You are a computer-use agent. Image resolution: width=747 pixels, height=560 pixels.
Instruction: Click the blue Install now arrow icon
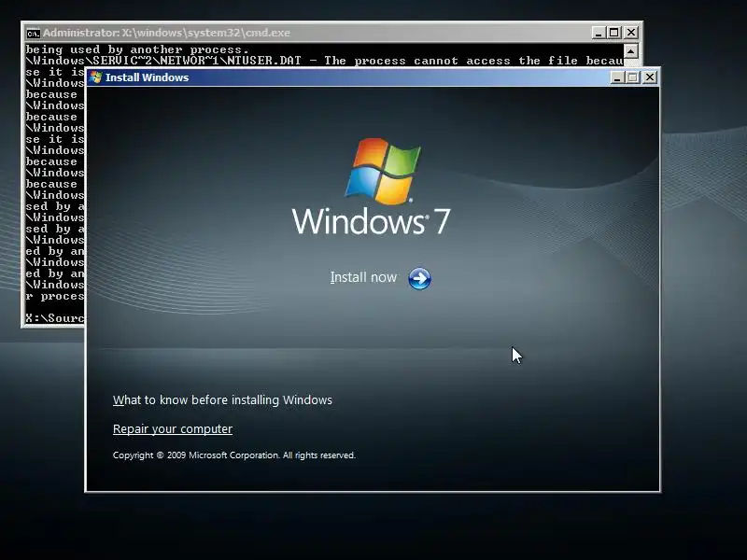(419, 278)
